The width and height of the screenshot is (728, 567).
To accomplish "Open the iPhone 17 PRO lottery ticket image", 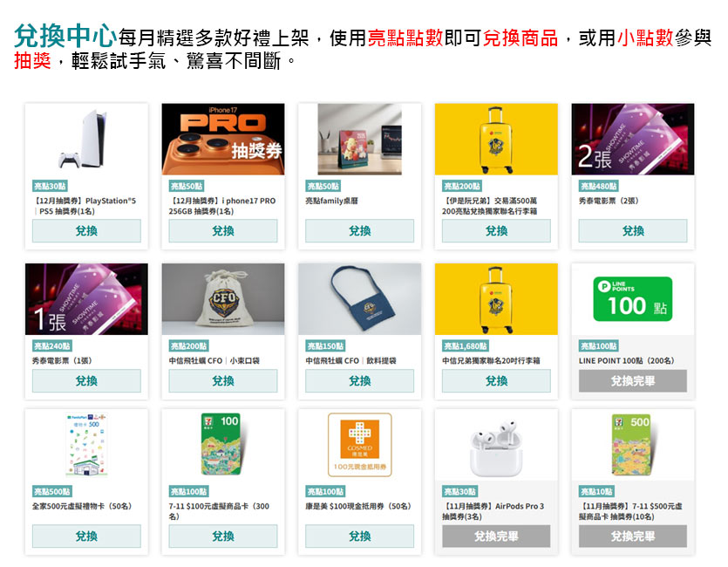I will pyautogui.click(x=223, y=140).
